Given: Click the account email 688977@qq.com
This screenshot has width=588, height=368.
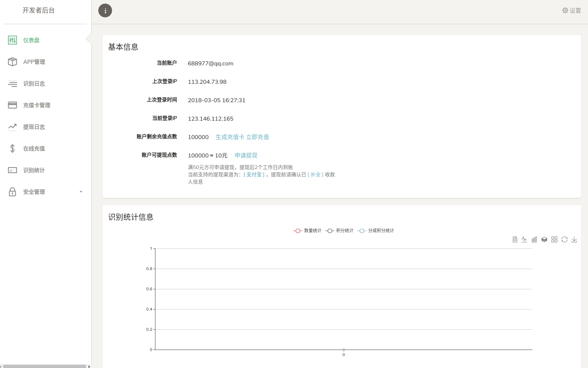Looking at the screenshot, I should coord(211,64).
